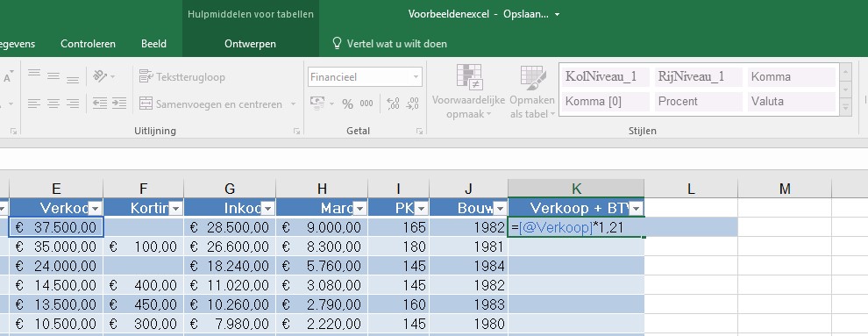The image size is (868, 336).
Task: Select Bouwjaar cell 1980
Action: click(x=469, y=324)
